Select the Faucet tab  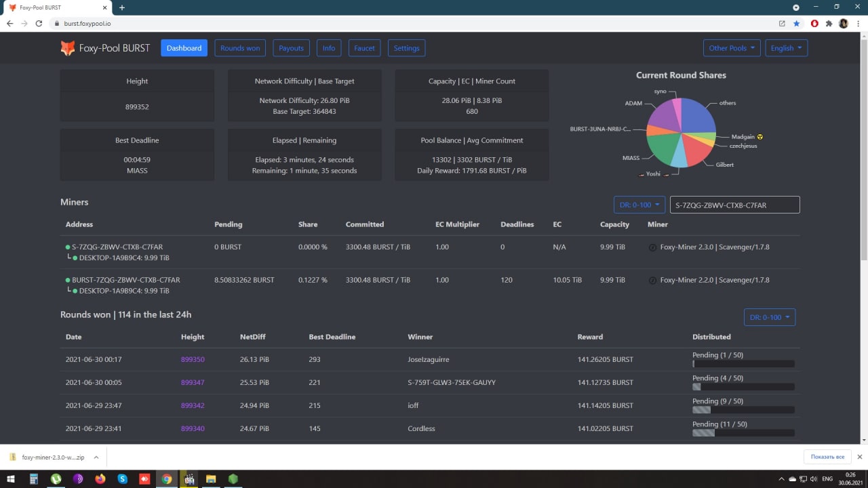point(364,48)
